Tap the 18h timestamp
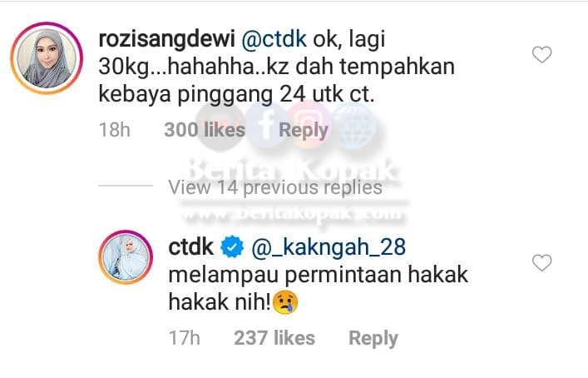Screen dimensions: 588x378 pos(115,130)
